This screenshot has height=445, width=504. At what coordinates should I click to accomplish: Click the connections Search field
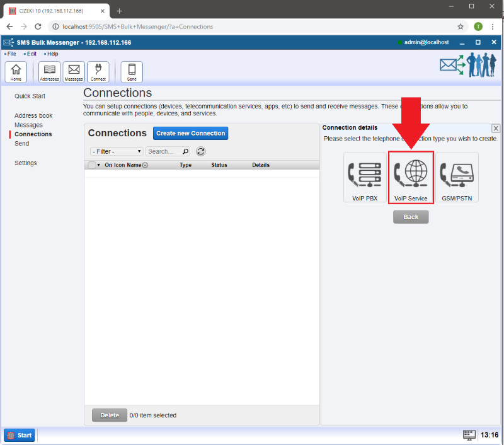tap(164, 151)
